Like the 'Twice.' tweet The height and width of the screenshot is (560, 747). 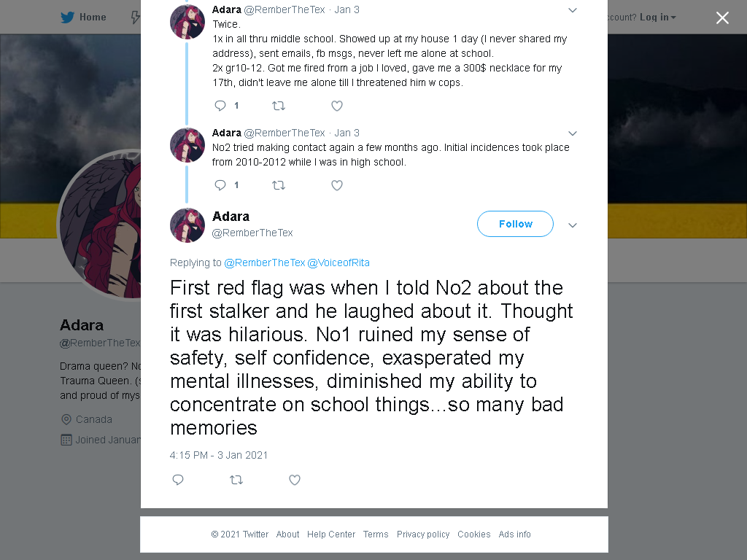[x=337, y=106]
